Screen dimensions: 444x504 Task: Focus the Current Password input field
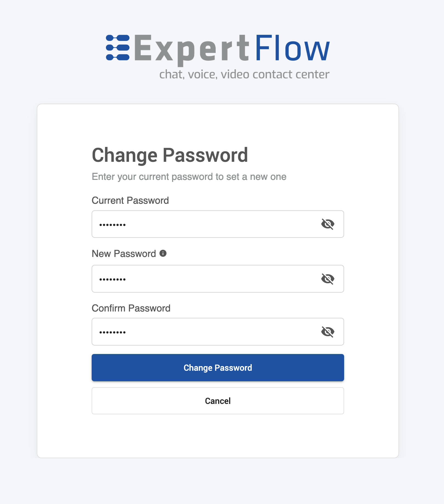click(192, 224)
